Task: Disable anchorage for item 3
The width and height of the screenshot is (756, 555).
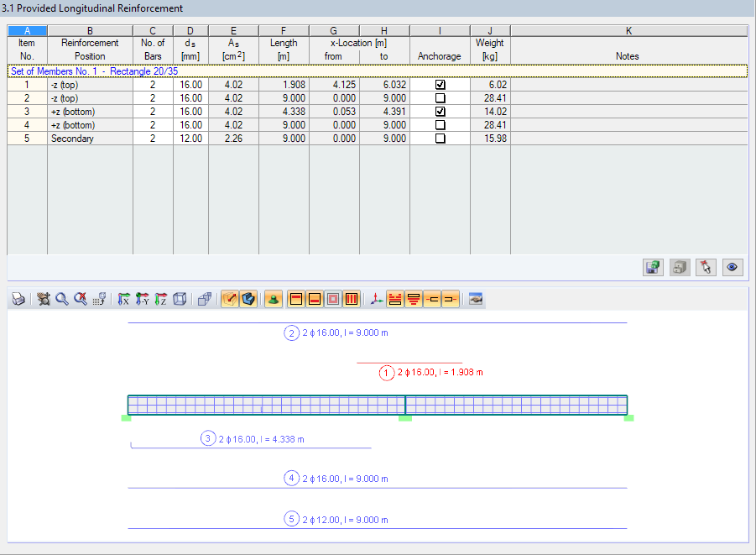Action: (x=440, y=111)
